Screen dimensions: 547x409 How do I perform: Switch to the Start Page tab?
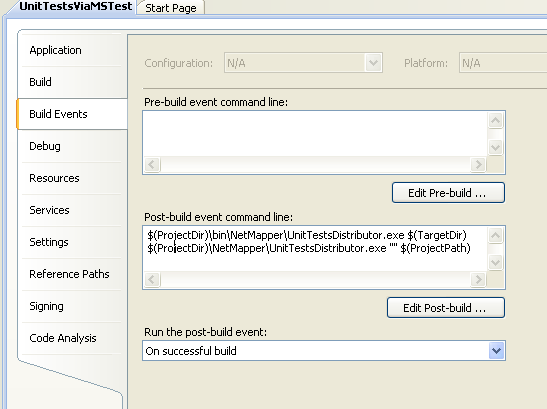(170, 8)
